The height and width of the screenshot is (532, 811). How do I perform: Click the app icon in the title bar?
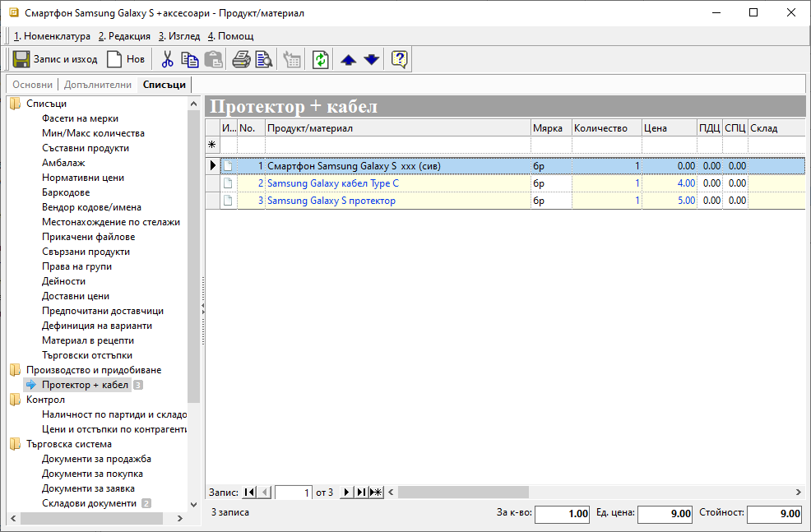click(13, 12)
